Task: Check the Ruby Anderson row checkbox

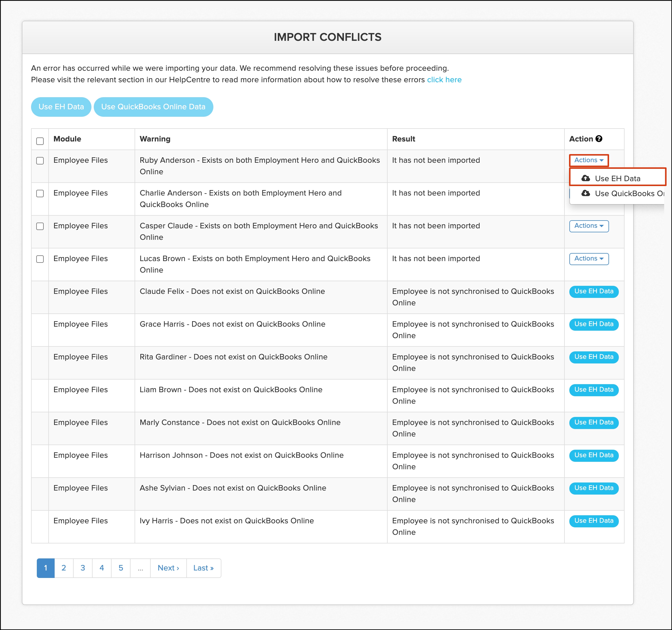Action: [x=40, y=160]
